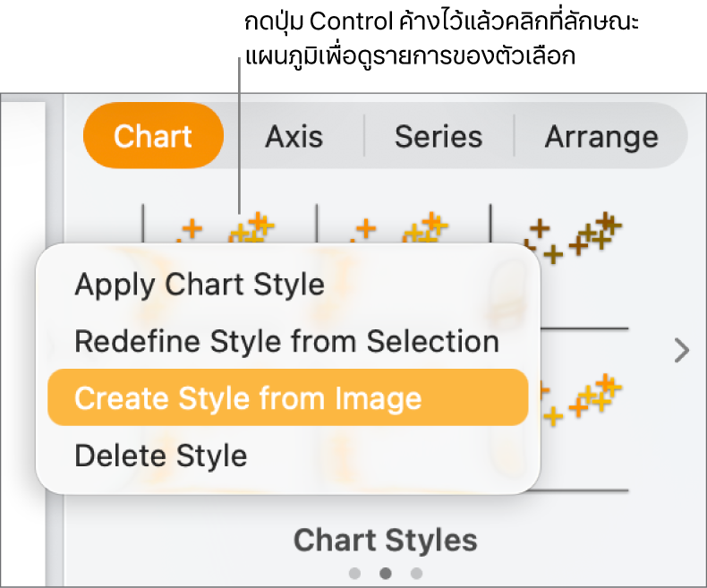Go to the first chart styles page dot
The width and height of the screenshot is (707, 588).
point(355,573)
